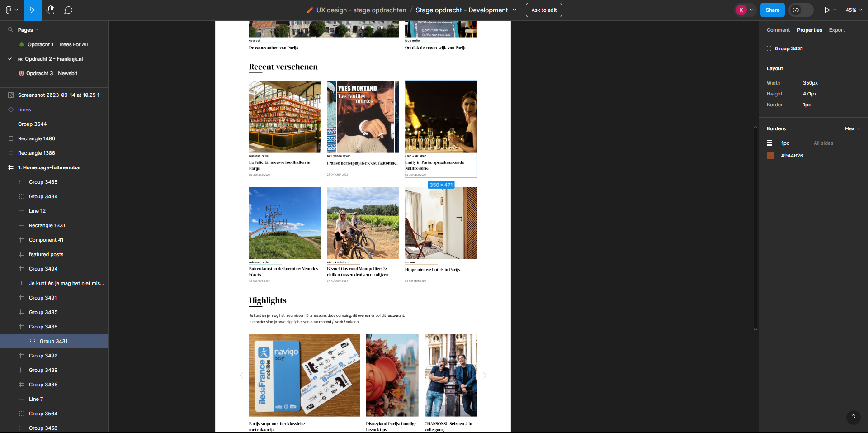Select the Group 3485 layer
This screenshot has height=433, width=868.
[54, 182]
